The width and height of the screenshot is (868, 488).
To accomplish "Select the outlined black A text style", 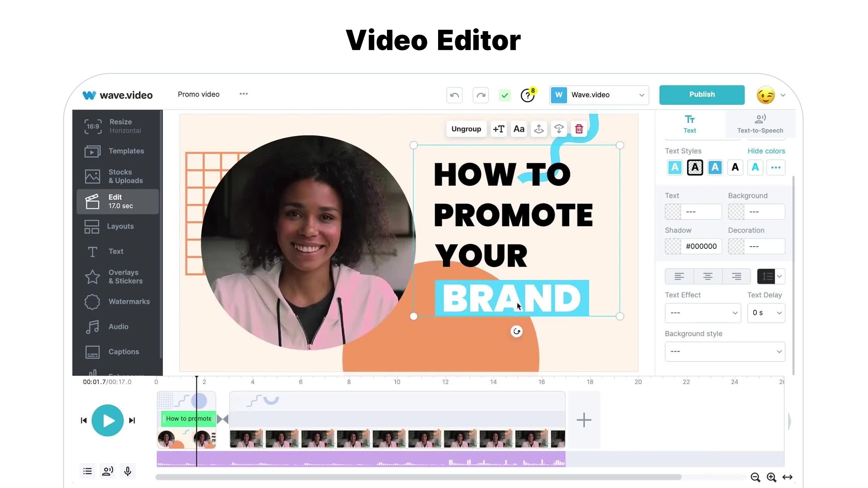I will pos(695,168).
